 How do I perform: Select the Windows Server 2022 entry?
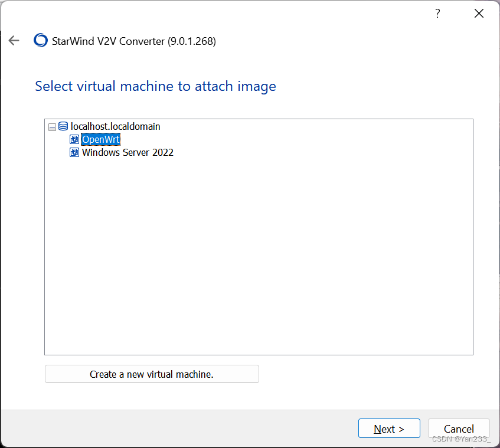click(128, 152)
